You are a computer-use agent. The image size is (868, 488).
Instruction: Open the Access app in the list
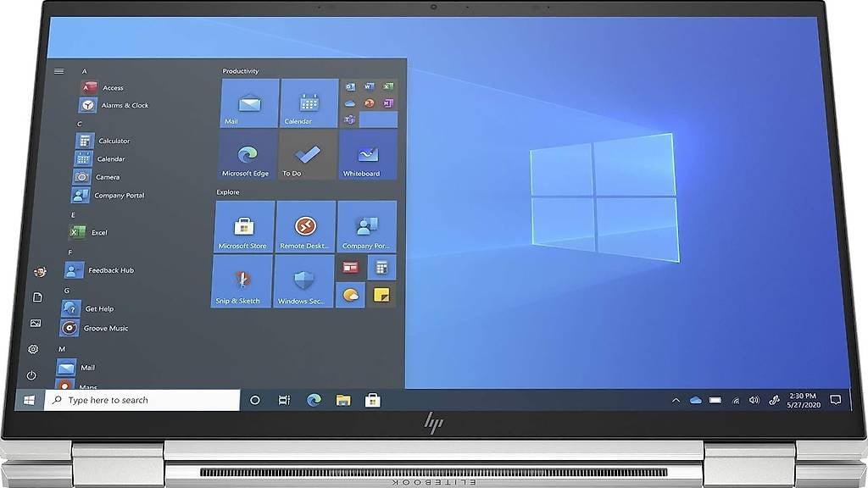(x=103, y=87)
